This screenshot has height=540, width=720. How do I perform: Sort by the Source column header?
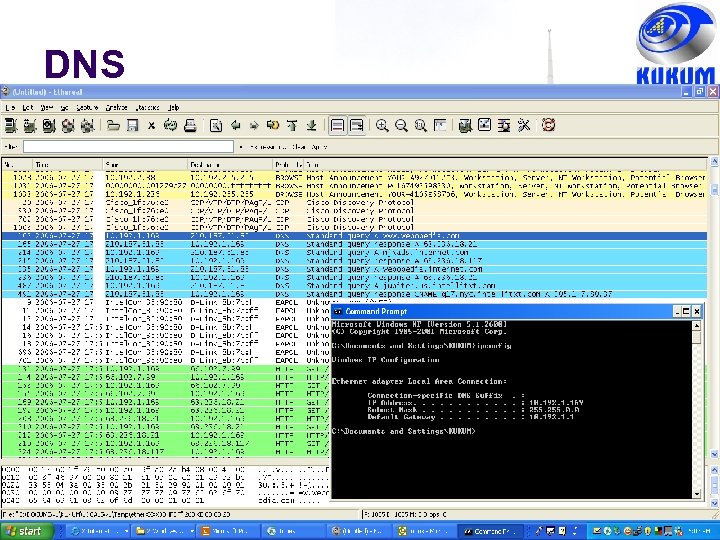point(145,164)
